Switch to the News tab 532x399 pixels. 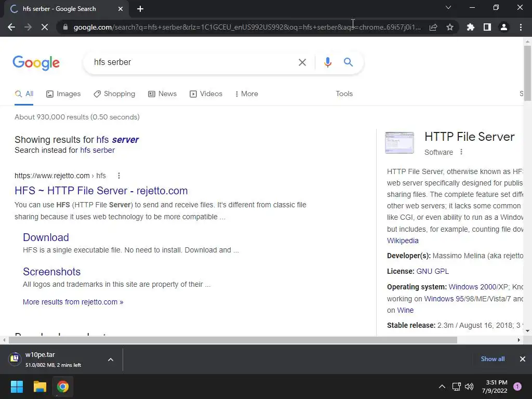coord(163,94)
